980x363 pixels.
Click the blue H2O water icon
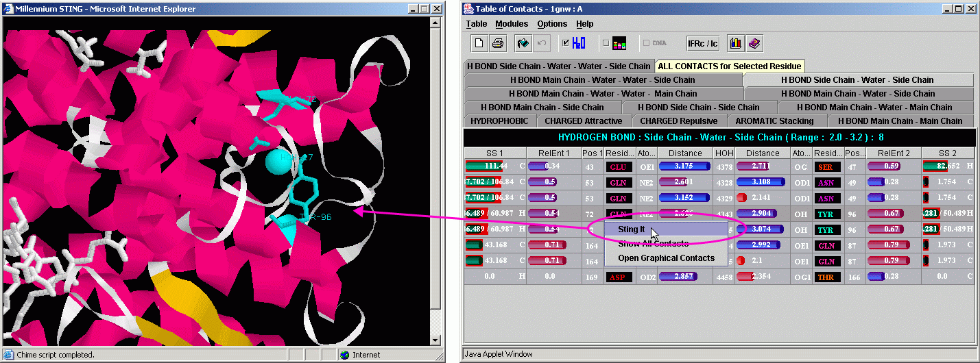click(x=579, y=43)
